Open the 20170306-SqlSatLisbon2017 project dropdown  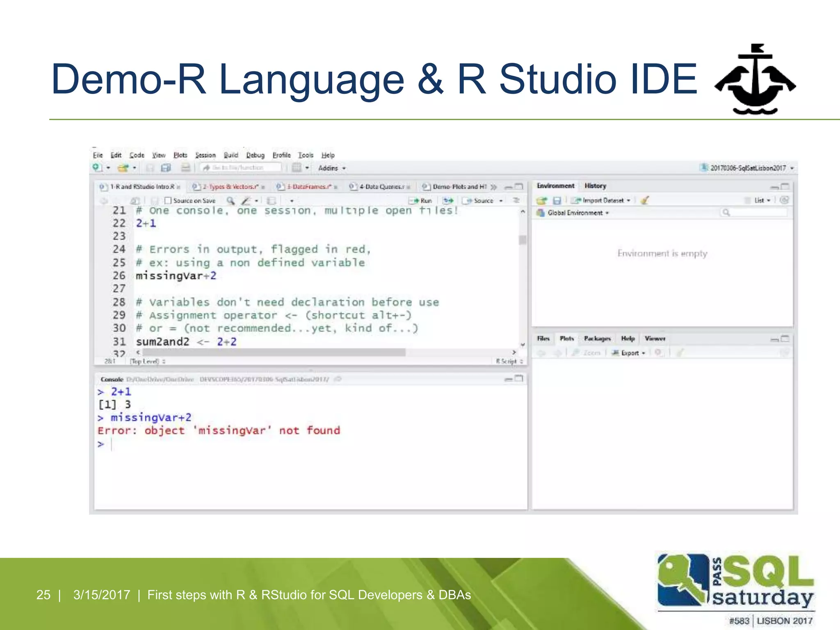point(747,168)
